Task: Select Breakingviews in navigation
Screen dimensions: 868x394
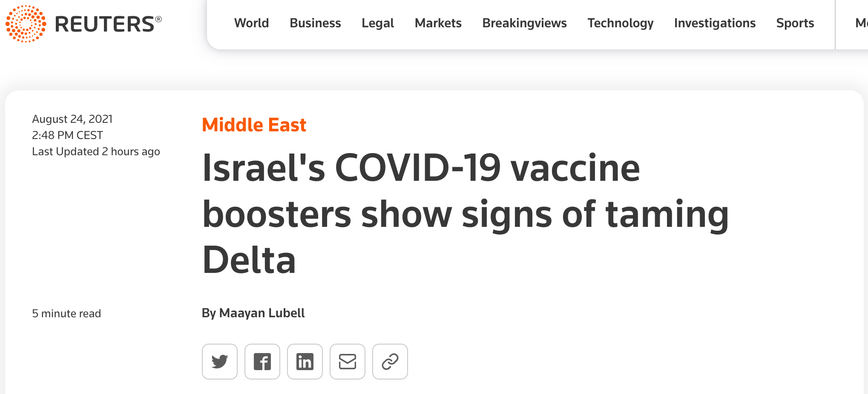Action: (524, 23)
